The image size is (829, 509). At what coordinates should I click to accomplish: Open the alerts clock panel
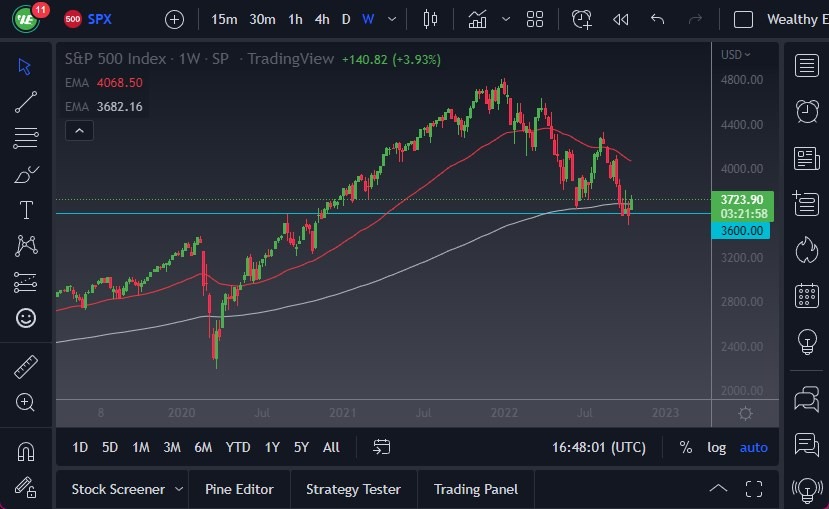pos(806,111)
